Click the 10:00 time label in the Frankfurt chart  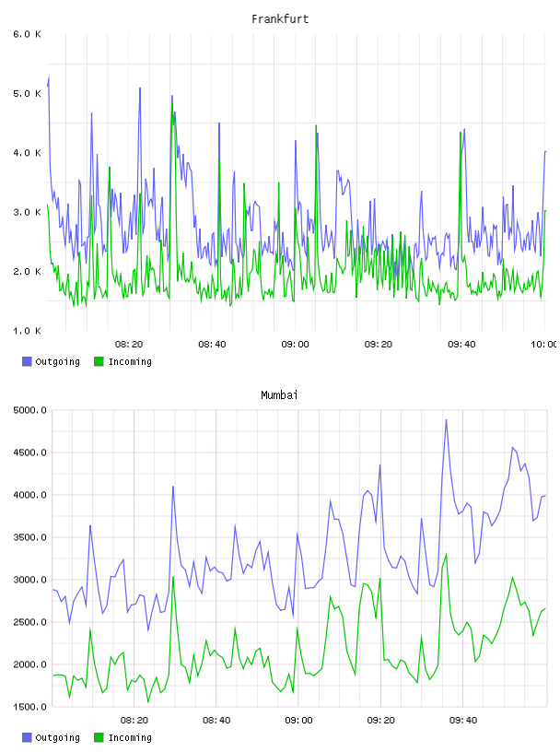coord(544,345)
